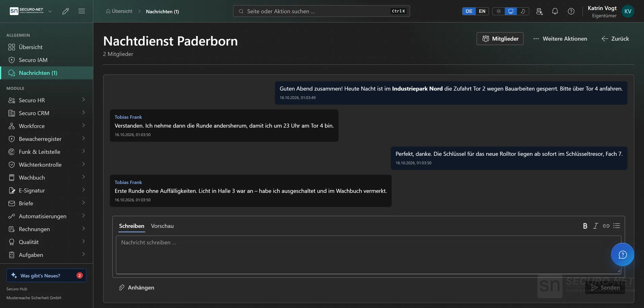Open the organization dropdown next to logo
This screenshot has height=308, width=644.
pos(50,11)
